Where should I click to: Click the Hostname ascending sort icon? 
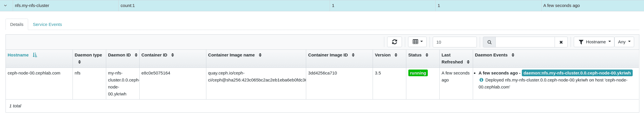pyautogui.click(x=35, y=55)
